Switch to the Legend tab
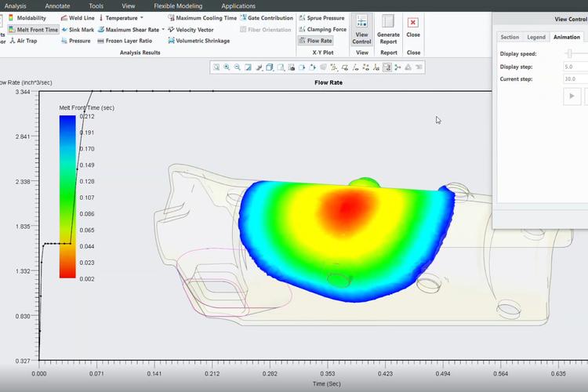Image resolution: width=588 pixels, height=392 pixels. [x=536, y=37]
